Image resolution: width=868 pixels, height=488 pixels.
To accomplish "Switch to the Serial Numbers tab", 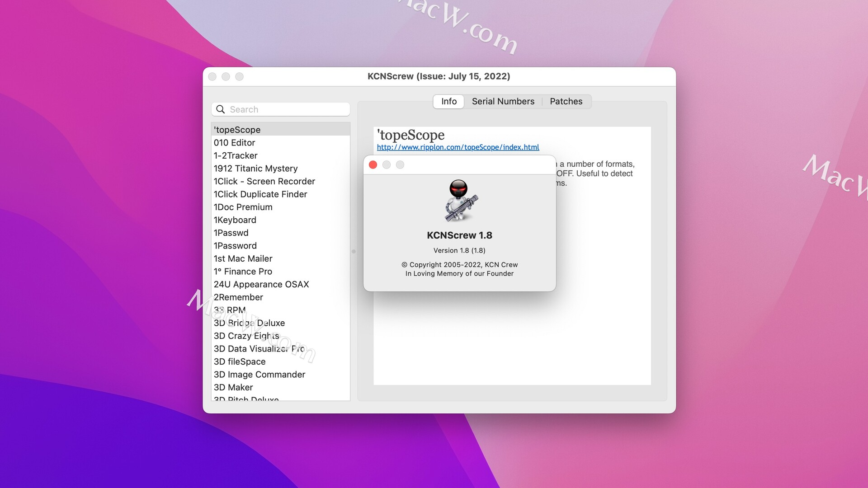I will 503,101.
